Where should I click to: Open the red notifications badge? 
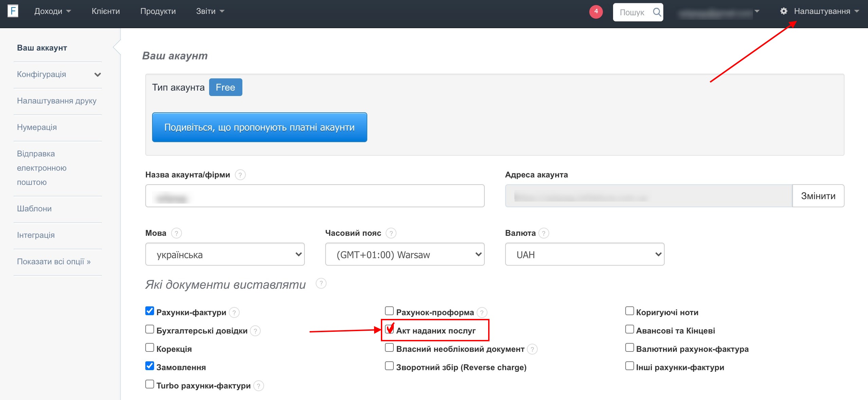pos(596,12)
